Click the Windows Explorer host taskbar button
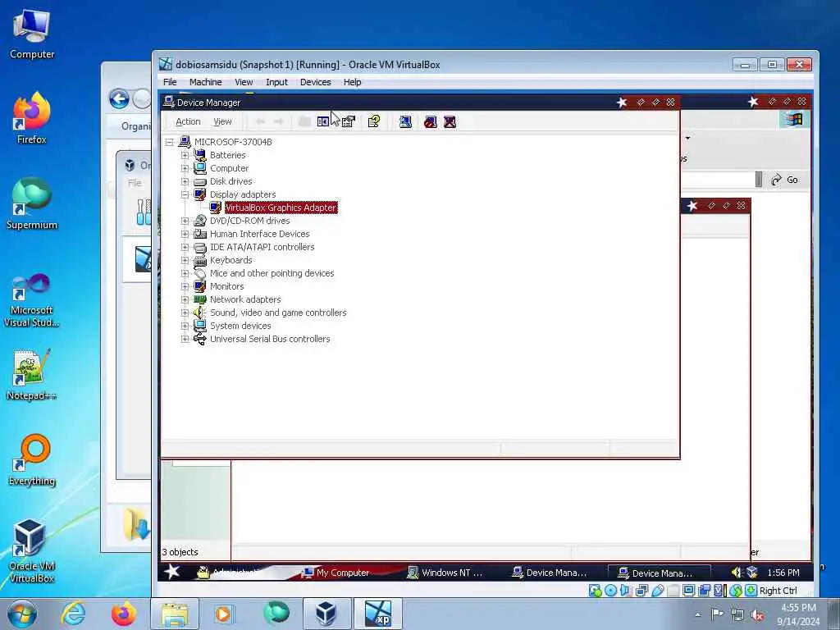 tap(175, 614)
